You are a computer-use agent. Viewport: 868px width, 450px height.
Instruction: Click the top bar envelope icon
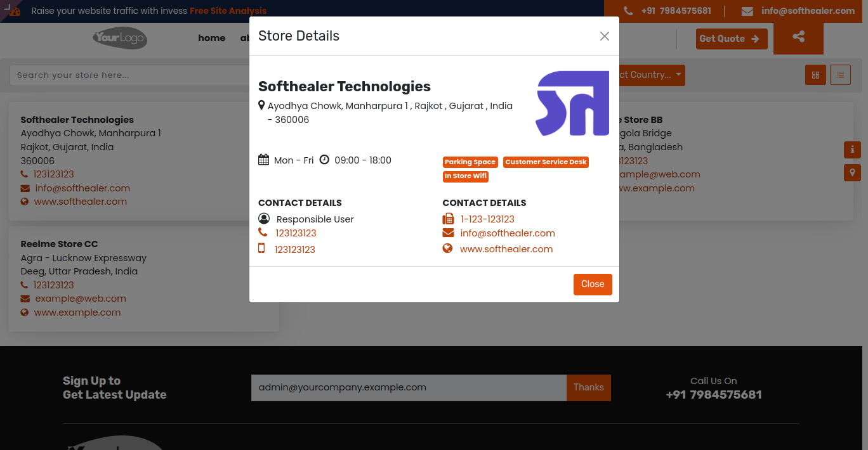click(747, 11)
